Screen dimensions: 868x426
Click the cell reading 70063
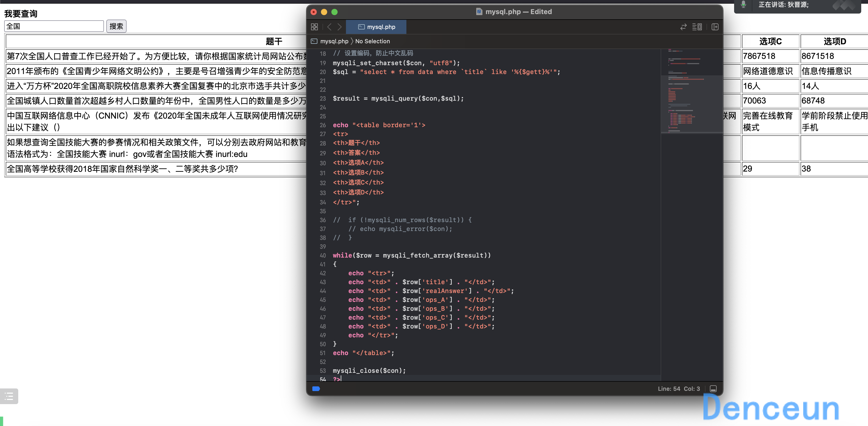coord(770,101)
